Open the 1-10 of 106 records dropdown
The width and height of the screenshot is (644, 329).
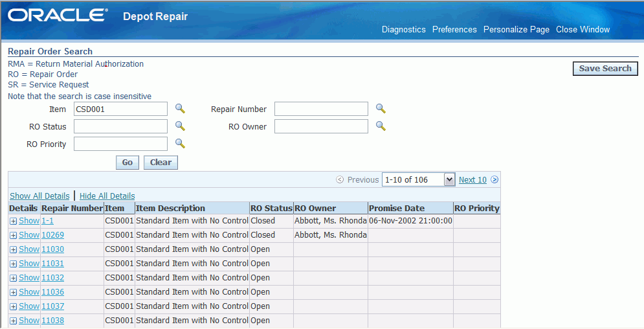point(419,179)
